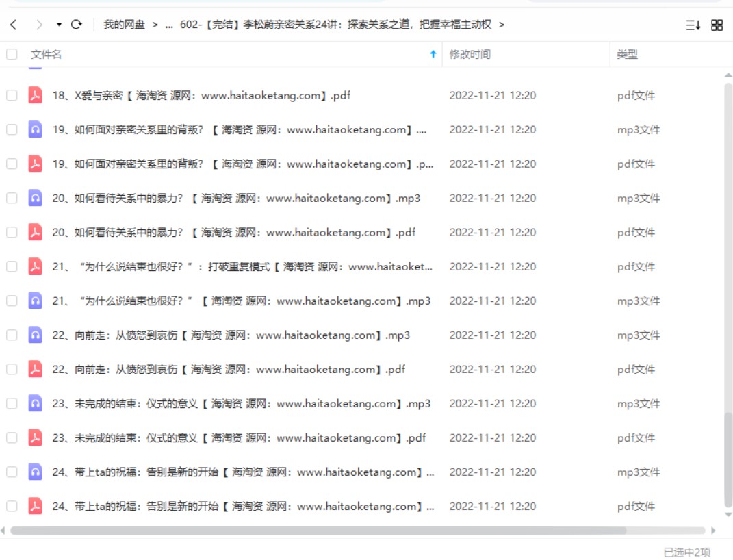Open the 602- 李松蔚亲密关系24讲 breadcrumb
Image resolution: width=733 pixels, height=560 pixels.
pyautogui.click(x=335, y=25)
